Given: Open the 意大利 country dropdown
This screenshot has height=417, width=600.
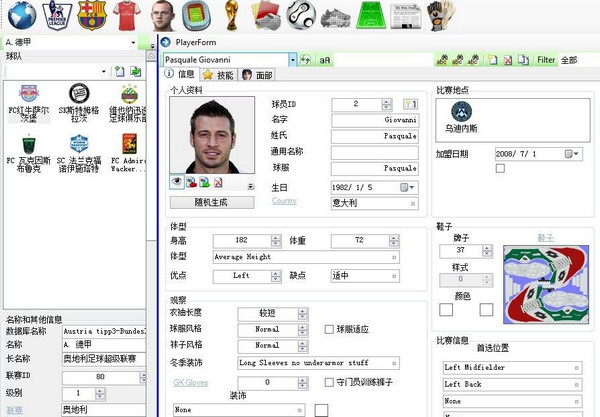Looking at the screenshot, I should point(413,204).
